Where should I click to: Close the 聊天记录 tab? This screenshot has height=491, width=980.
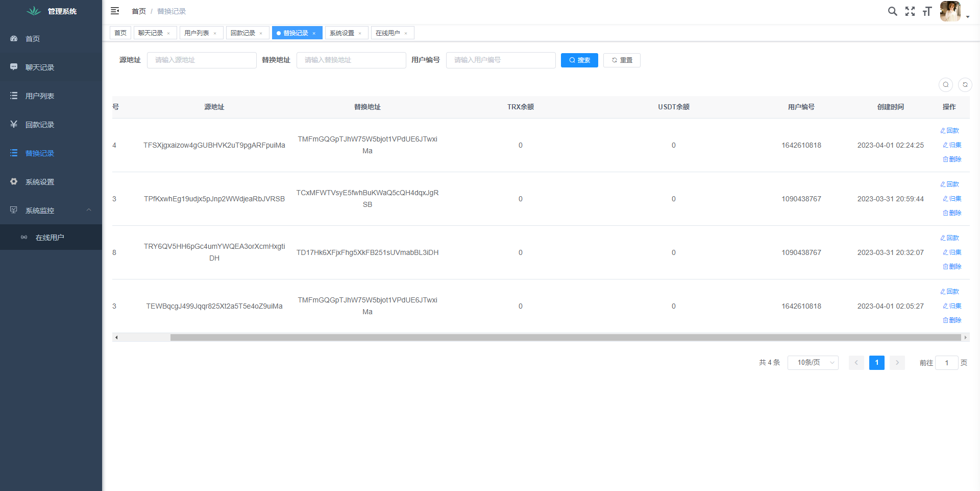pyautogui.click(x=168, y=34)
